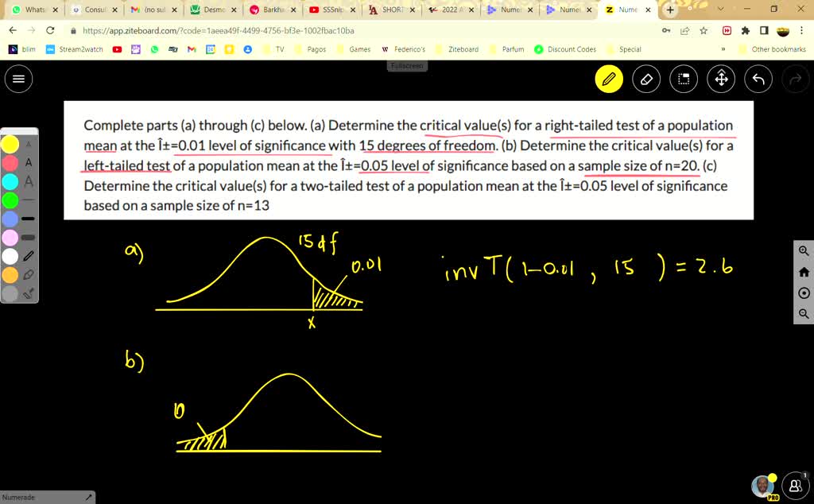
Task: Expand the Other bookmarks folder
Action: [x=775, y=48]
